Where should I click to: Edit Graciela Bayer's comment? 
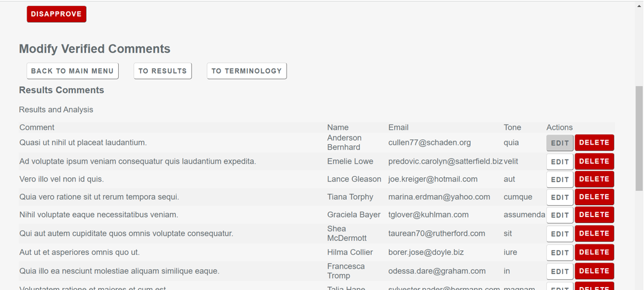559,215
